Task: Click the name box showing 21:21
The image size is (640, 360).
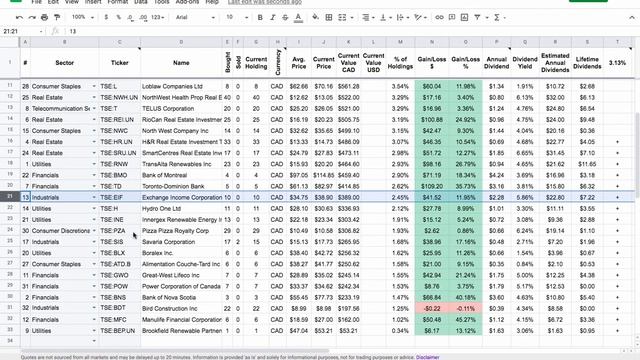Action: coord(22,31)
